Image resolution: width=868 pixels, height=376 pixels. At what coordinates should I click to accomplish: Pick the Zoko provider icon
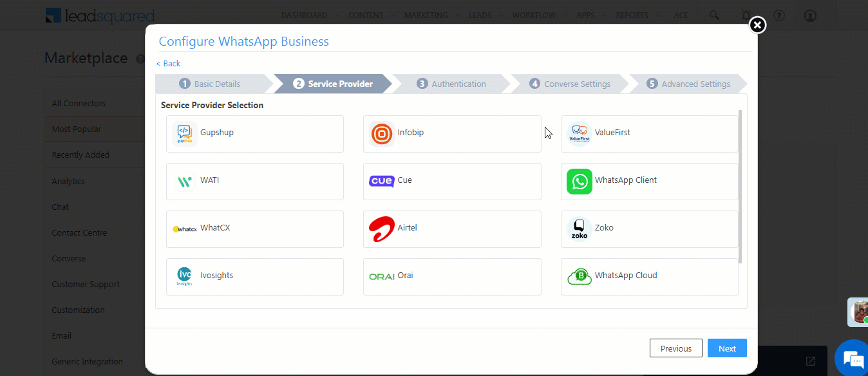point(579,229)
